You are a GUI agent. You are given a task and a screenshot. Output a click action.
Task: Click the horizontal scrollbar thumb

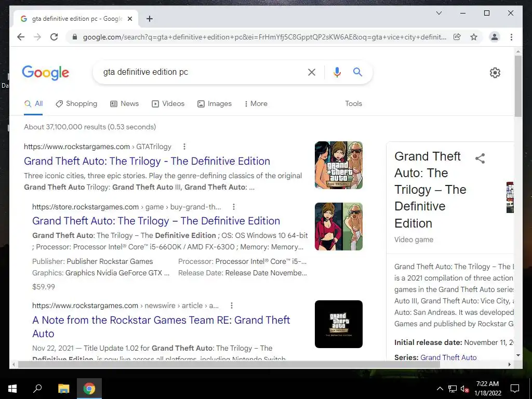point(229,364)
